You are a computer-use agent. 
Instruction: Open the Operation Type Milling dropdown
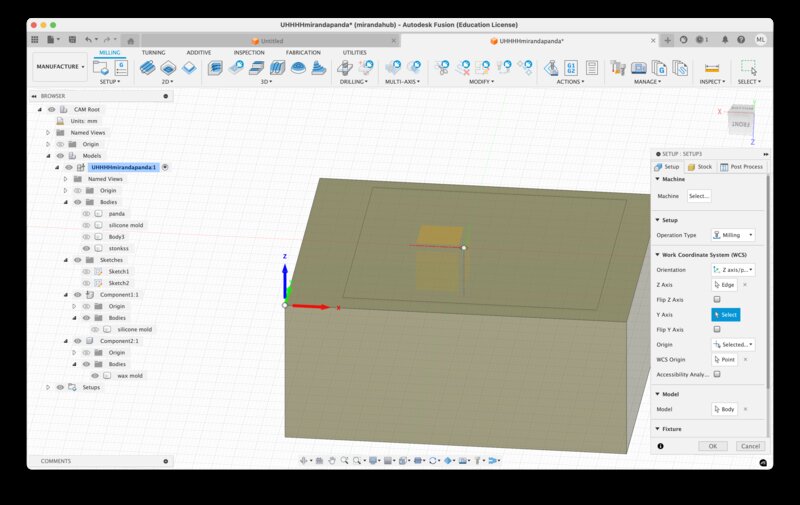coord(732,235)
